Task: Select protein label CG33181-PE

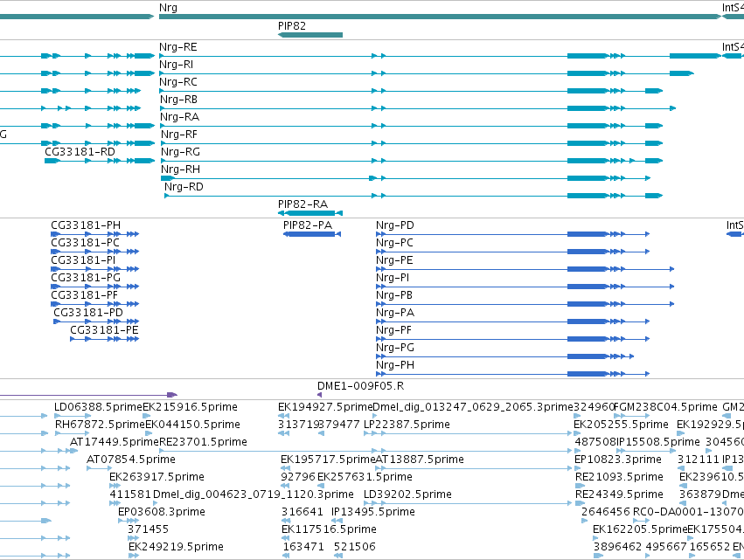Action: (x=104, y=330)
